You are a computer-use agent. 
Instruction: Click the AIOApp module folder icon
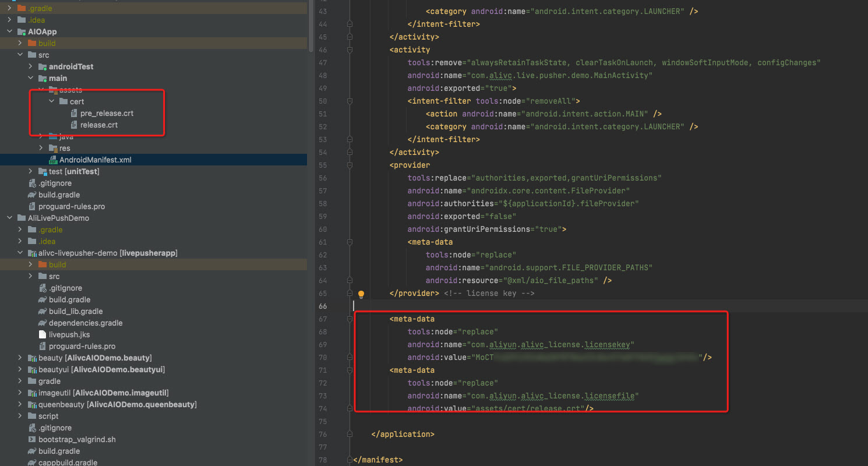click(22, 31)
